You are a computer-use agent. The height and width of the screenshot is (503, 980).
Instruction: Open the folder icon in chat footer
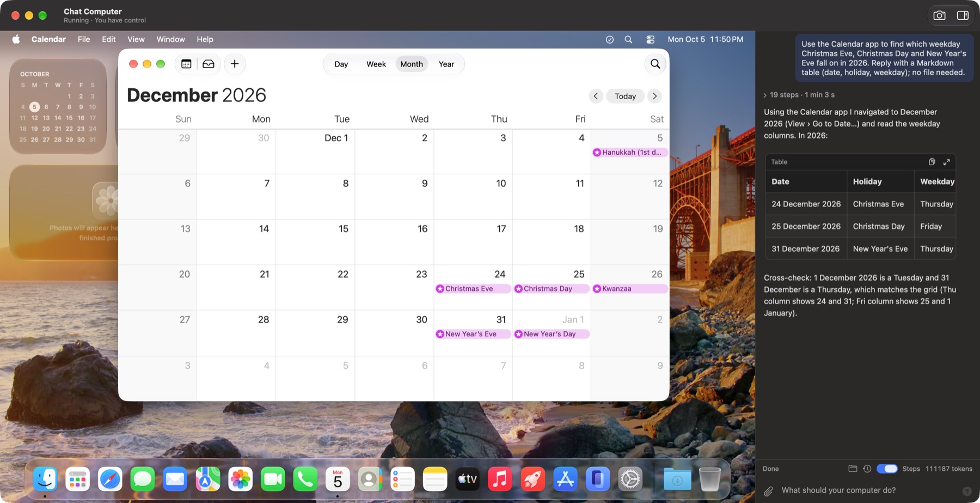(853, 469)
